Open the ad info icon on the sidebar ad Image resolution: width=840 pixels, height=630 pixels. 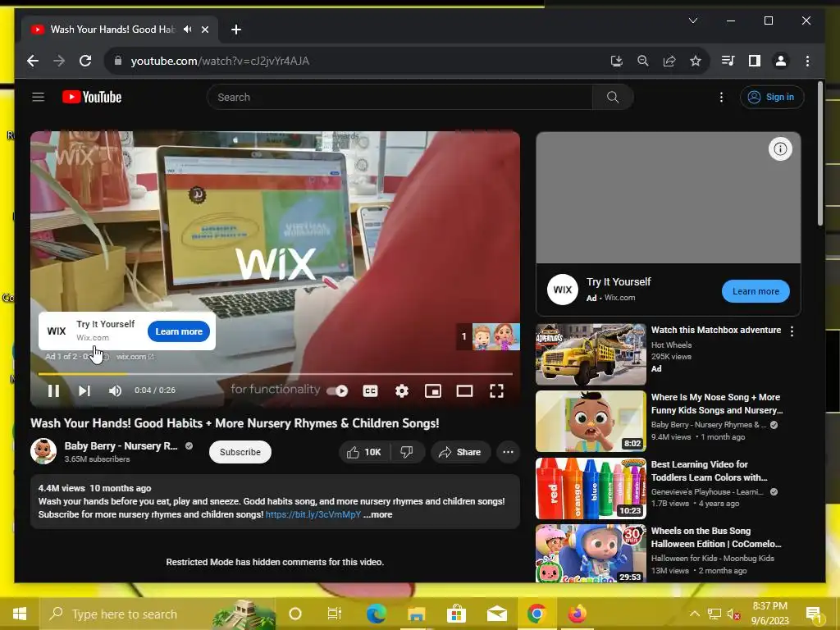(x=780, y=149)
